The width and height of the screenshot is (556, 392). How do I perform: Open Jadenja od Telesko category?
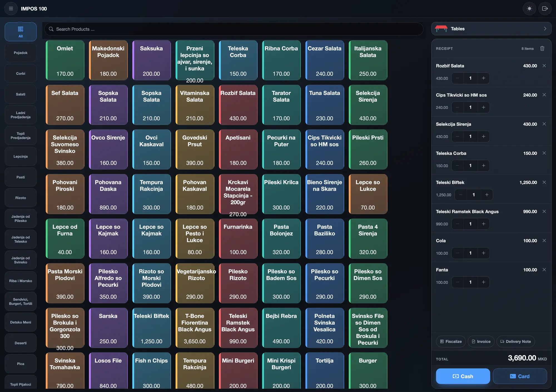(x=21, y=239)
